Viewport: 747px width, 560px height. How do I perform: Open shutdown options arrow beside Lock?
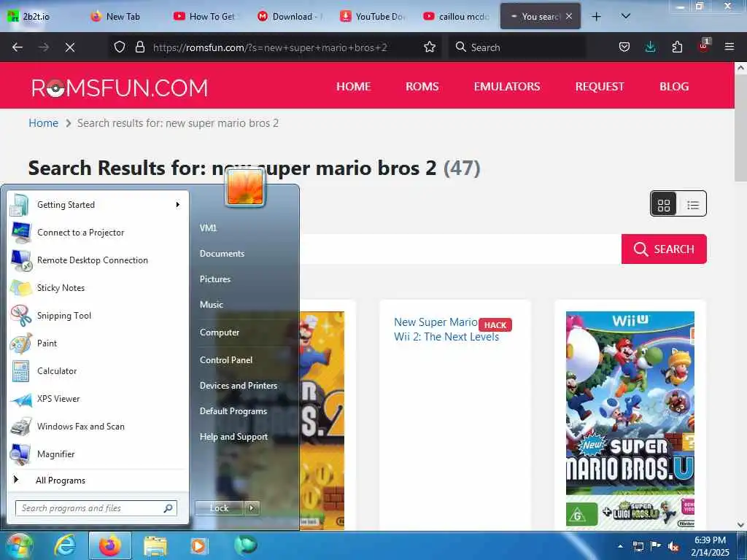coord(252,508)
